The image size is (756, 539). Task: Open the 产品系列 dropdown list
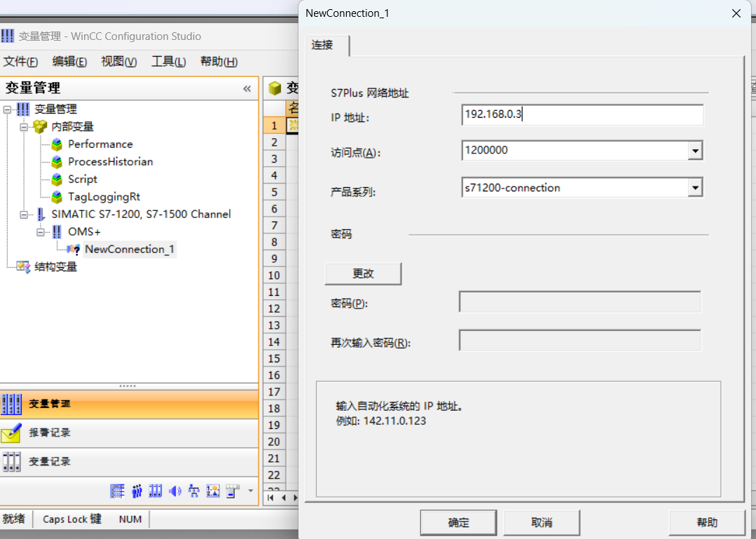point(694,188)
